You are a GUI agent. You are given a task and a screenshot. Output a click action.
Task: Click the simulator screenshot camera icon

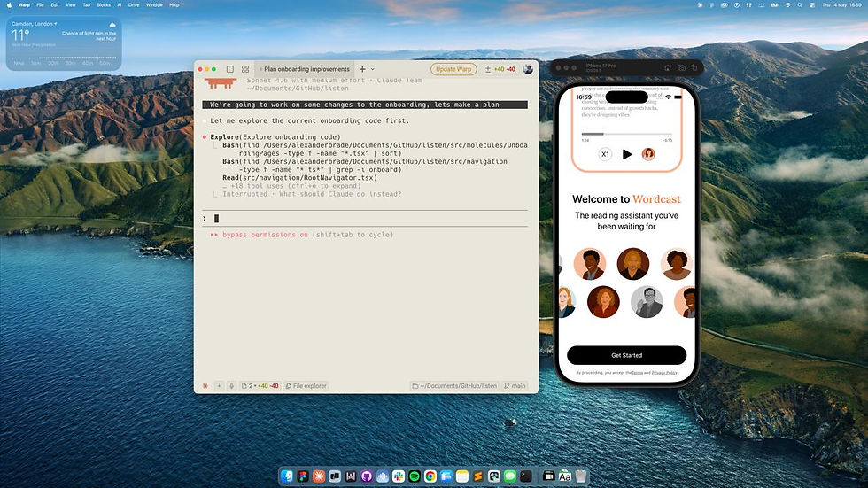(681, 67)
